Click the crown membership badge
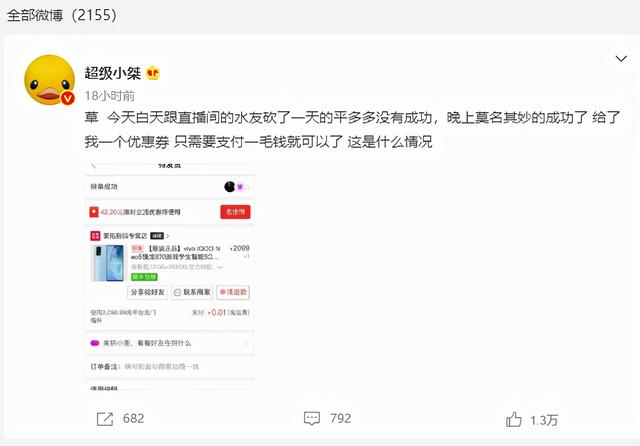The height and width of the screenshot is (446, 640). pyautogui.click(x=153, y=73)
